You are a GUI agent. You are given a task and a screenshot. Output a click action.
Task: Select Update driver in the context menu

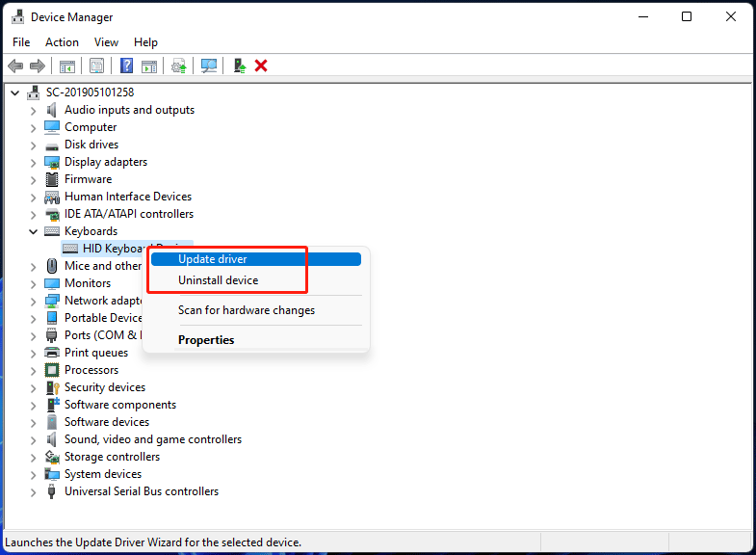point(213,259)
